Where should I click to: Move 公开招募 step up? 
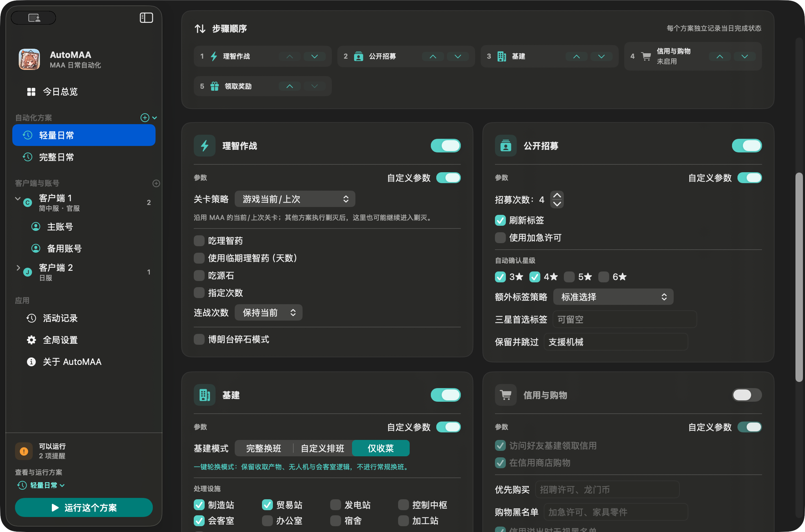click(433, 56)
